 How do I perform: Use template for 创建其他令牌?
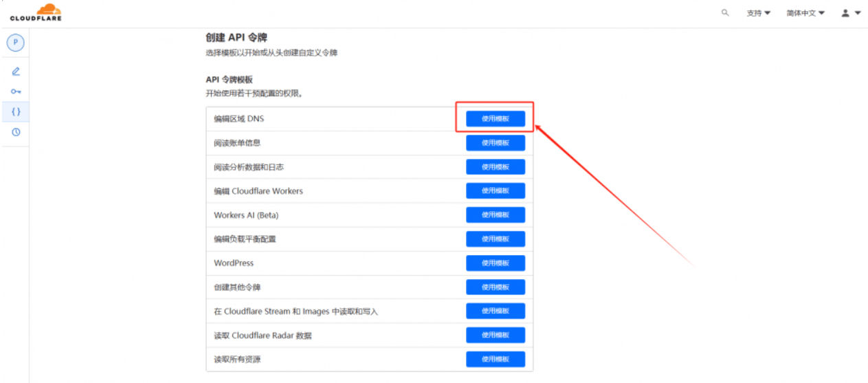coord(496,287)
